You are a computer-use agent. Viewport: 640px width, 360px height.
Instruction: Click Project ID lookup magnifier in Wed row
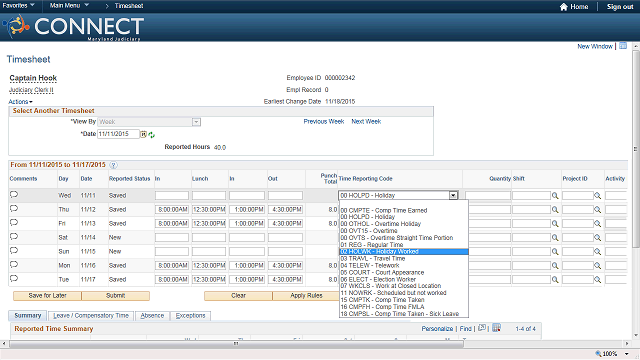tap(598, 196)
